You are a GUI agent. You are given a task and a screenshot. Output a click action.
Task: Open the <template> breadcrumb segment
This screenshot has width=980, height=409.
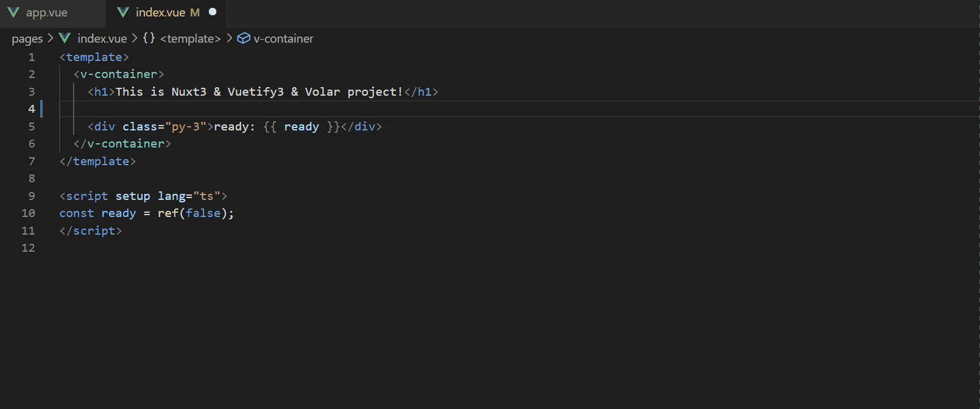coord(191,38)
